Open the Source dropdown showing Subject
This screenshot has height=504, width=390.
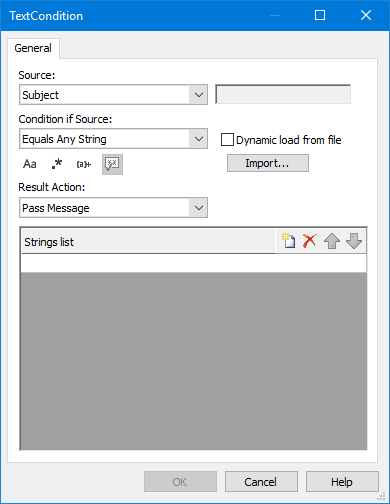[x=113, y=95]
